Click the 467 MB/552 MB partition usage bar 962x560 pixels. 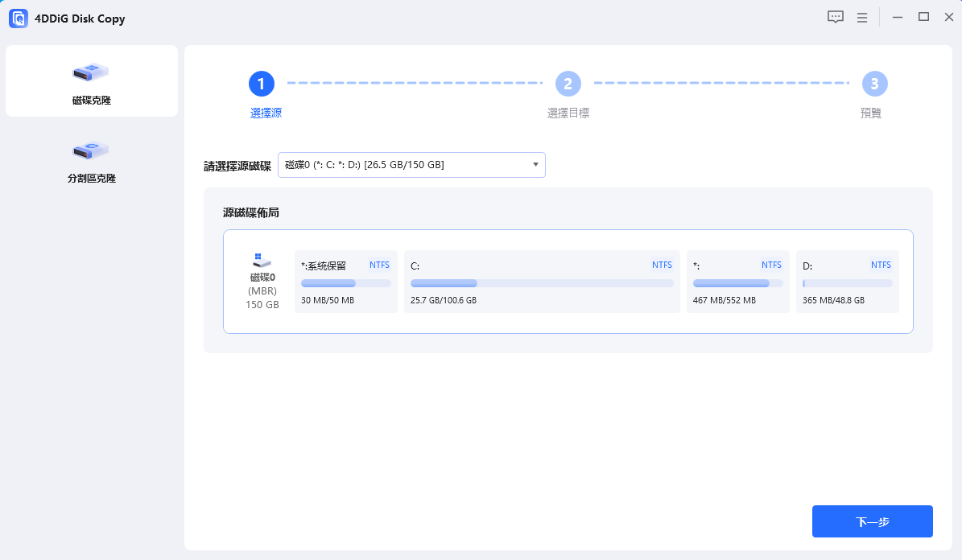[x=737, y=283]
